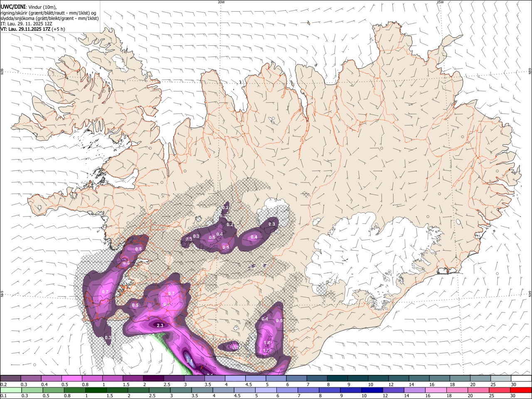532x399 pixels.
Task: Click the 'rigning/skúrir' legend description line
Action: [x=48, y=12]
